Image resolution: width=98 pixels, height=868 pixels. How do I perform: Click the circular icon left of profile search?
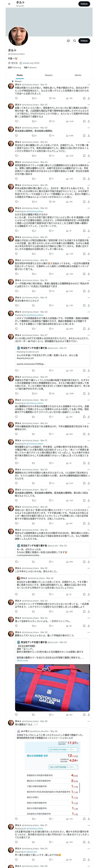68,41
